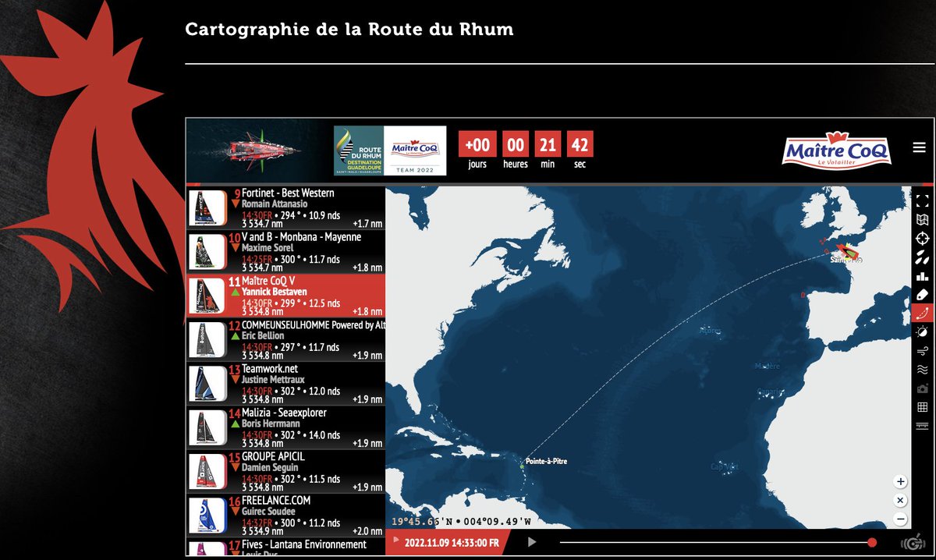The image size is (936, 560).
Task: Click Yannick Bestaven skipper name
Action: coord(275,292)
